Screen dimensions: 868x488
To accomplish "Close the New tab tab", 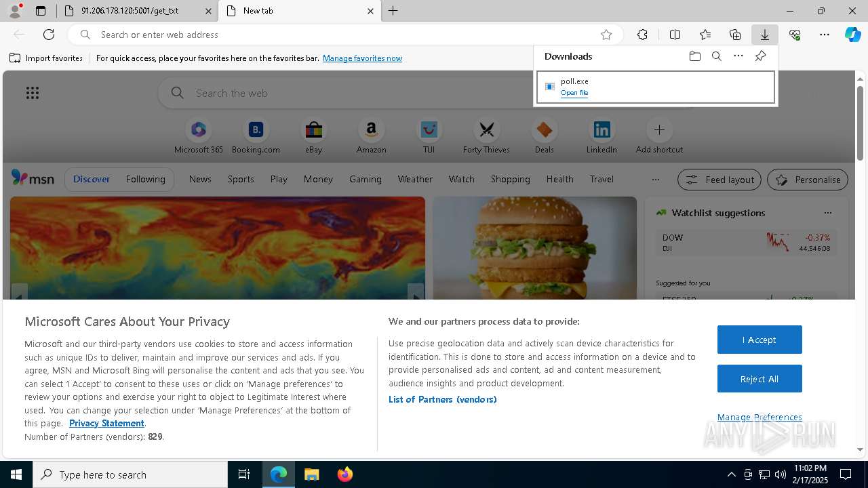I will pyautogui.click(x=370, y=11).
